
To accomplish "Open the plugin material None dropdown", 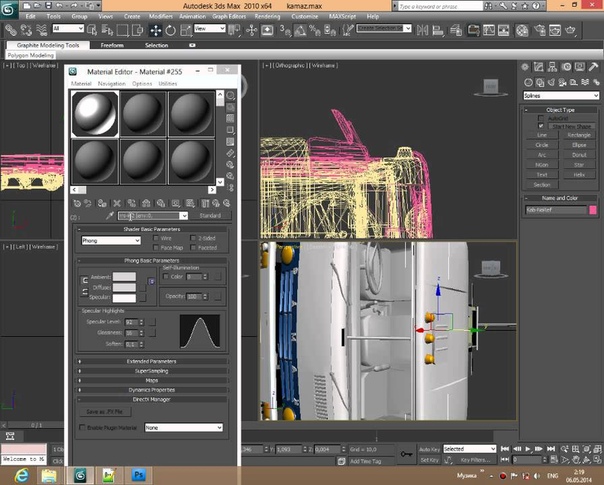I will (x=184, y=428).
